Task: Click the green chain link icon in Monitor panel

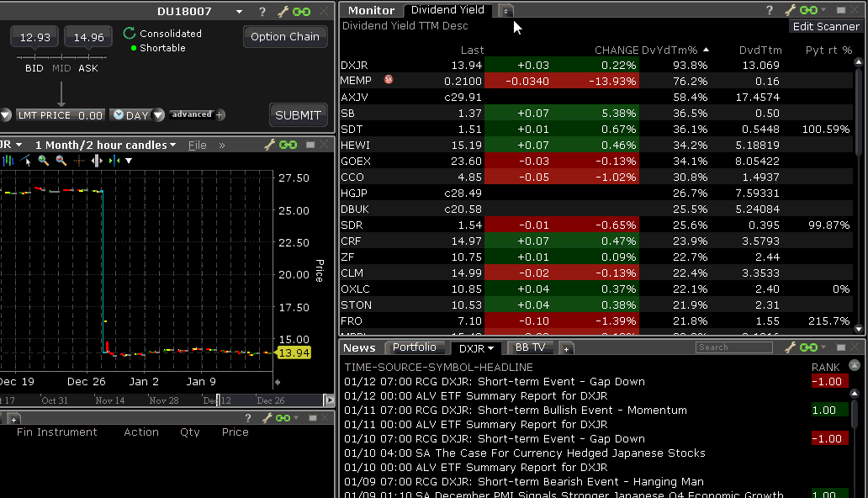Action: (809, 10)
